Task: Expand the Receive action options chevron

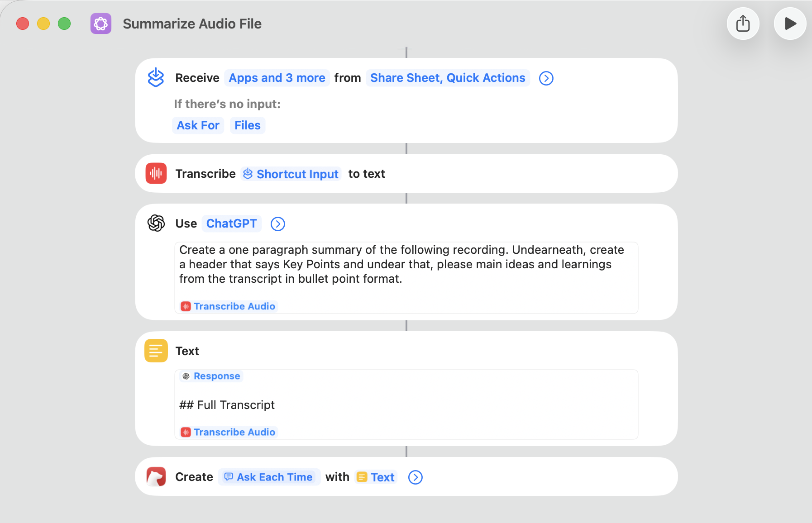Action: click(546, 78)
